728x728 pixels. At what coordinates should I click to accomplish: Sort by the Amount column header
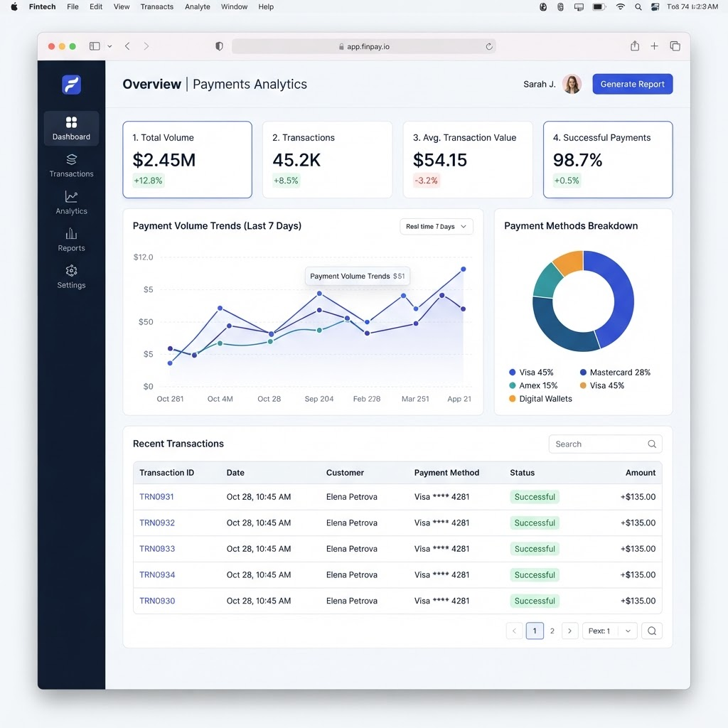click(641, 473)
